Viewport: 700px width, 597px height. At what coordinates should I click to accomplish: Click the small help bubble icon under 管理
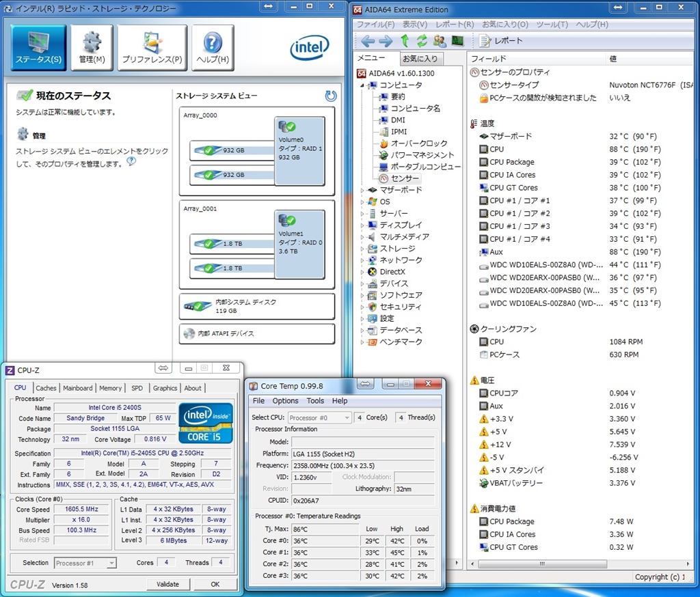131,162
